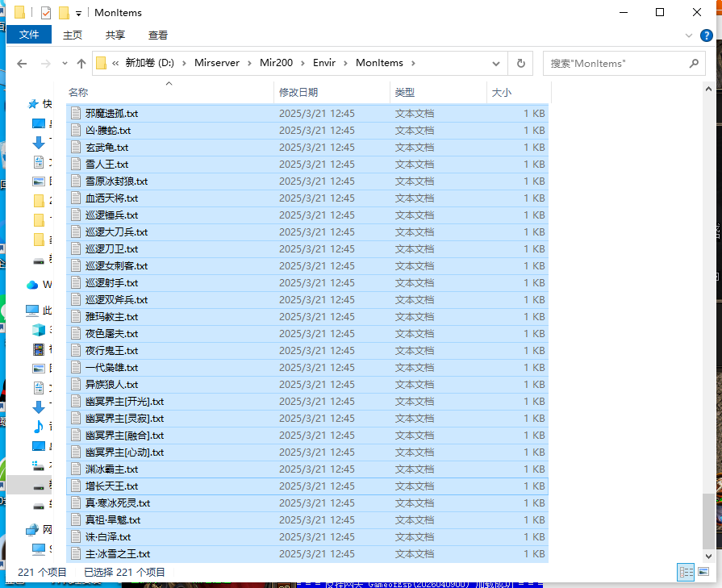722x588 pixels.
Task: Click Mirserver in the address breadcrumb
Action: click(x=217, y=63)
